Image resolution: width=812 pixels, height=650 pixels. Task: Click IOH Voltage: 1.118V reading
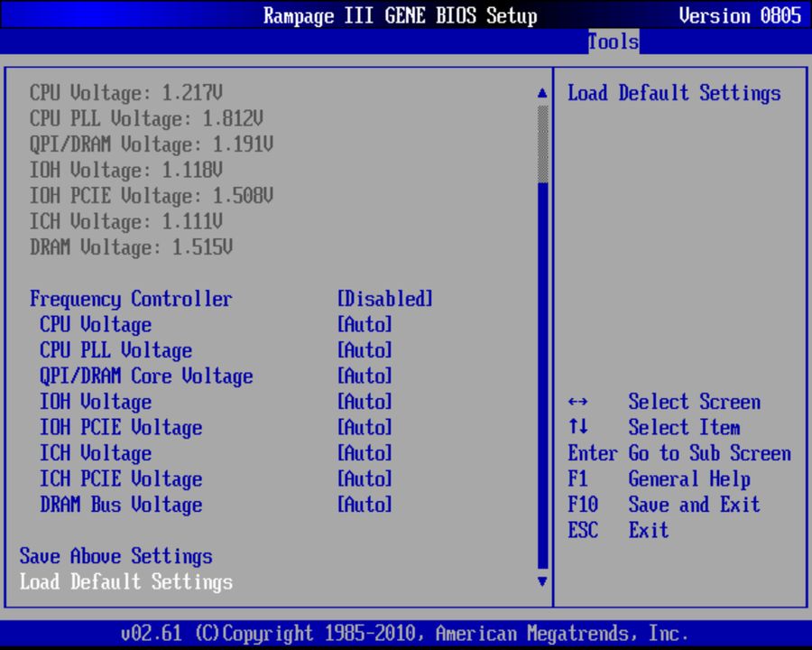tap(125, 170)
